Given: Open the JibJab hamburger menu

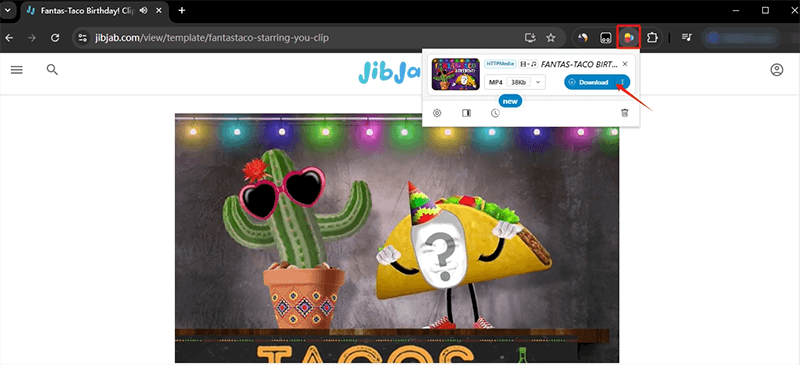Looking at the screenshot, I should coord(17,70).
